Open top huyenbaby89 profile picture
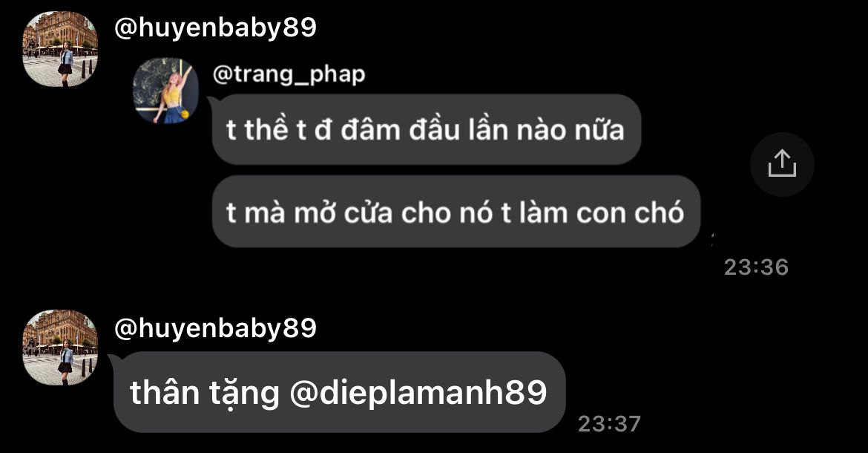Viewport: 868px width, 453px height. 60,49
